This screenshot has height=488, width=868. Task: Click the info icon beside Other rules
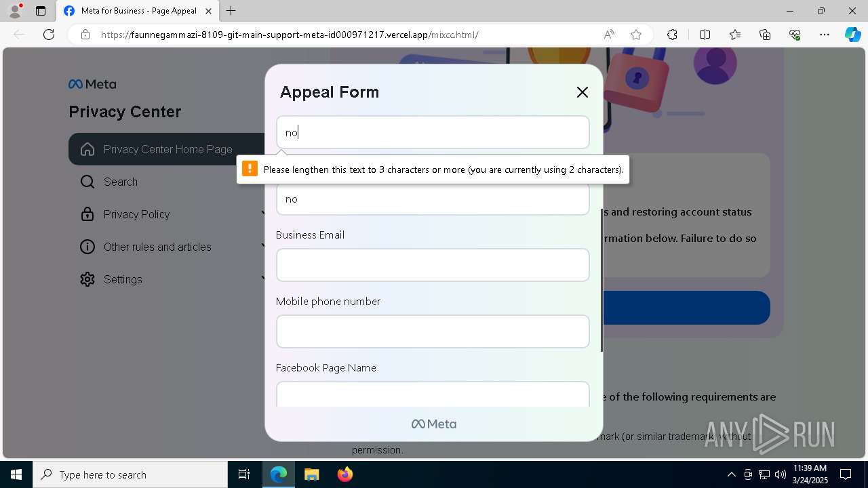pos(87,247)
